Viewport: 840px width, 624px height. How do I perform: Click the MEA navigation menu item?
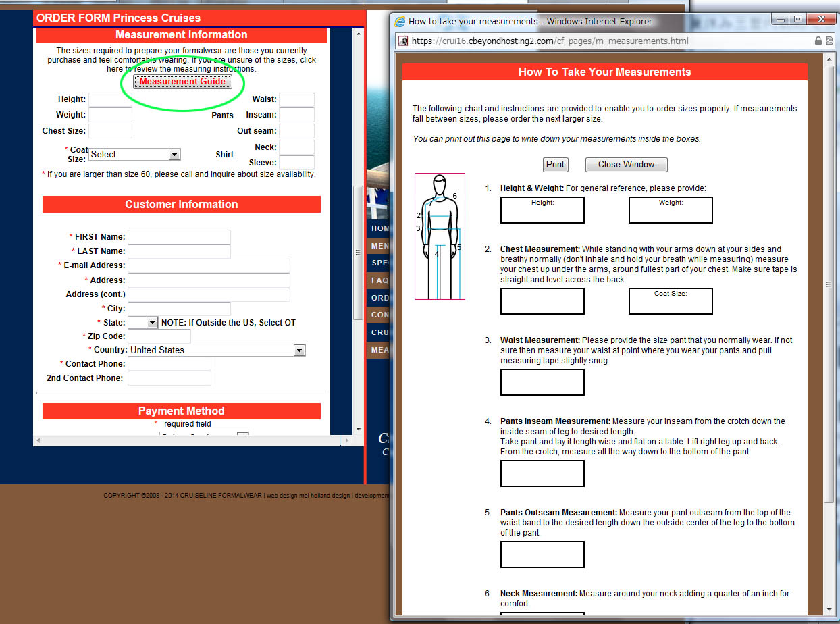pyautogui.click(x=379, y=350)
